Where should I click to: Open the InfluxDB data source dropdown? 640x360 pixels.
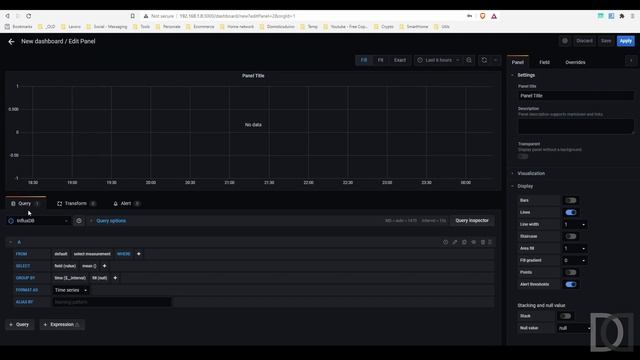pos(38,221)
